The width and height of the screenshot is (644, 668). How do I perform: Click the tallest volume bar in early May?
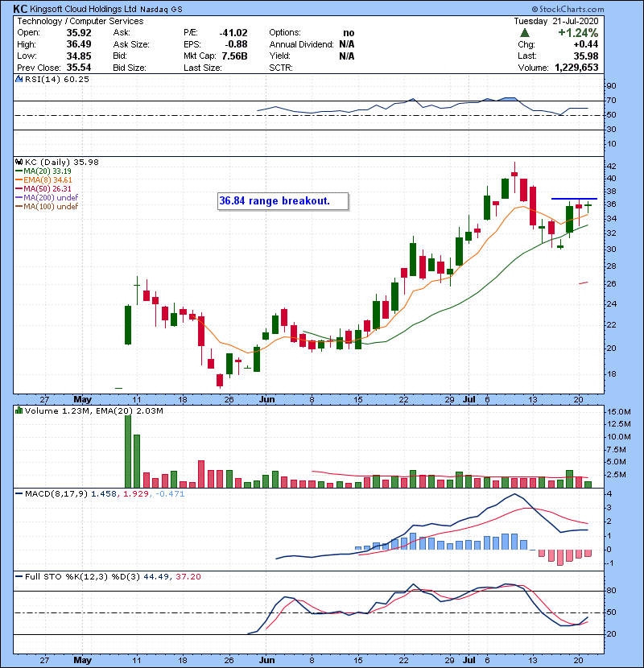128,452
